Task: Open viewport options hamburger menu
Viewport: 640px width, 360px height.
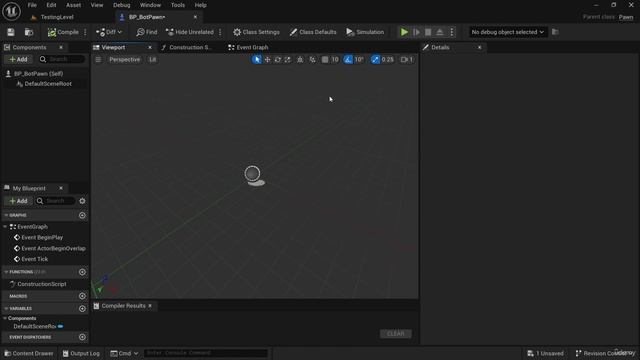Action: point(98,60)
